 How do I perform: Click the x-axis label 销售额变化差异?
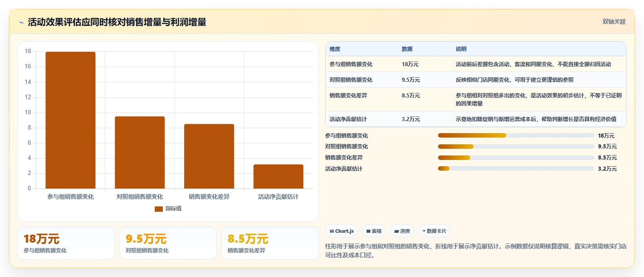click(x=209, y=197)
